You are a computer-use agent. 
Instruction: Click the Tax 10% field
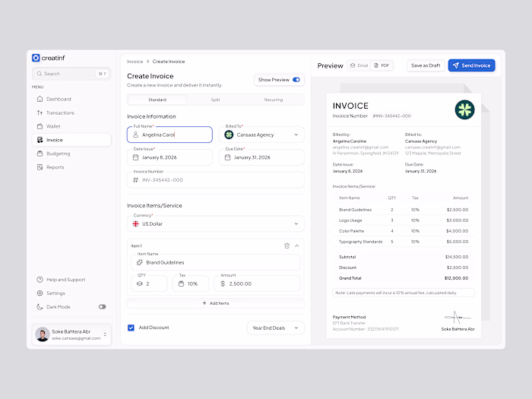pyautogui.click(x=191, y=283)
